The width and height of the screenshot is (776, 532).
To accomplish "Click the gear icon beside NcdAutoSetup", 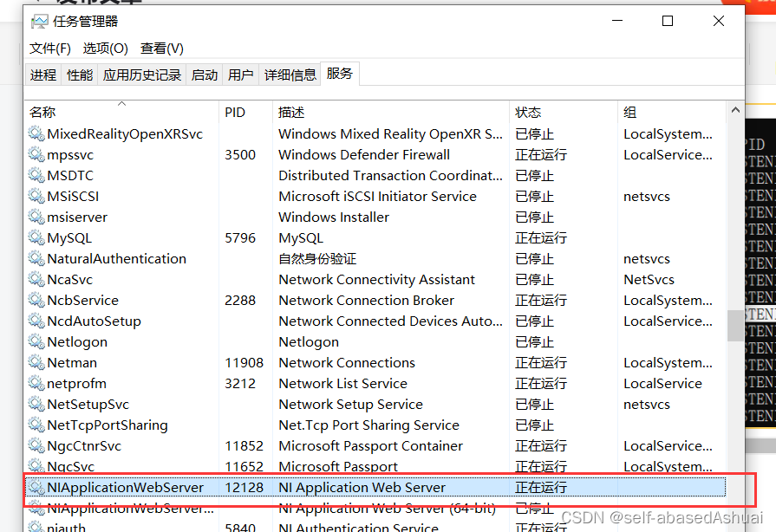I will [36, 321].
